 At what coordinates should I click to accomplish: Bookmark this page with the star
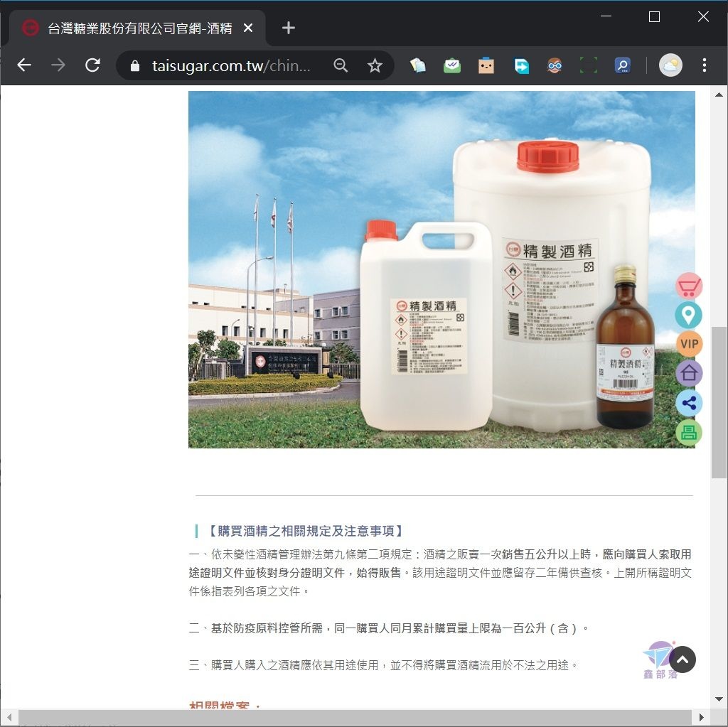(375, 65)
